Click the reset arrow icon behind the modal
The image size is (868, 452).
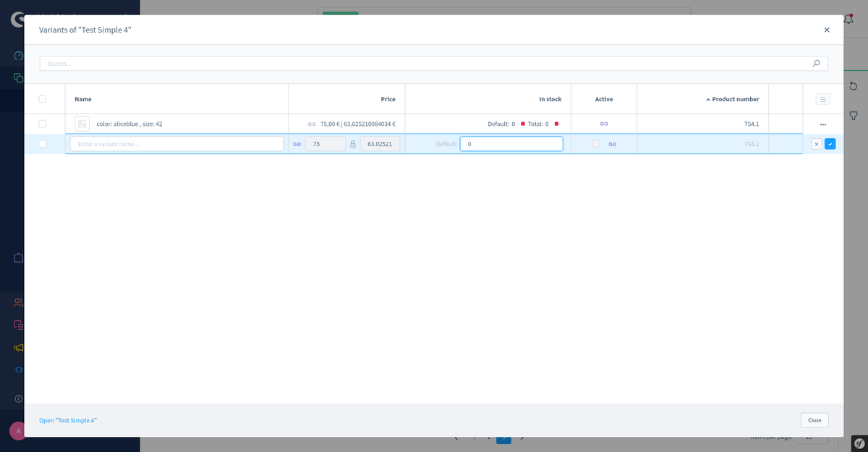coord(854,86)
